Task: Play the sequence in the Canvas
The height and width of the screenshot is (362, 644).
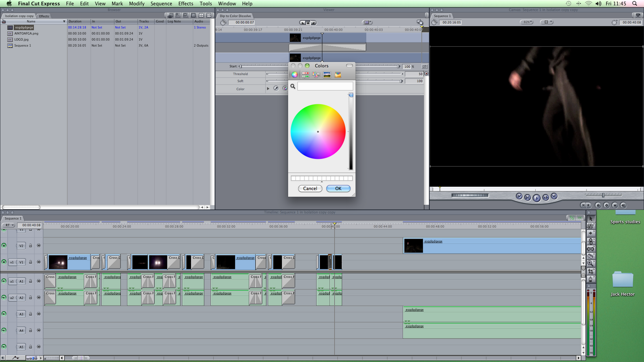Action: [537, 197]
